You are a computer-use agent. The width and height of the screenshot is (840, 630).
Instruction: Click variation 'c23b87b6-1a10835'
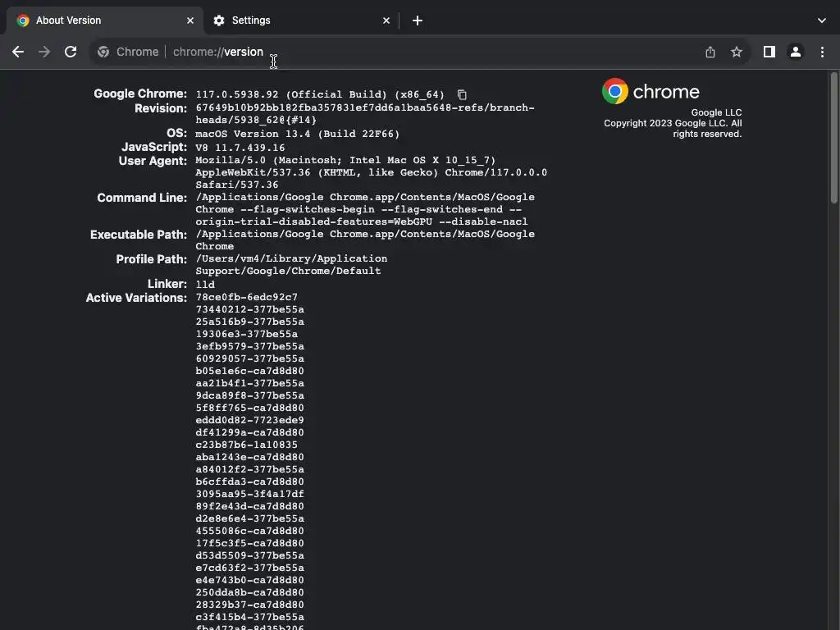point(246,445)
